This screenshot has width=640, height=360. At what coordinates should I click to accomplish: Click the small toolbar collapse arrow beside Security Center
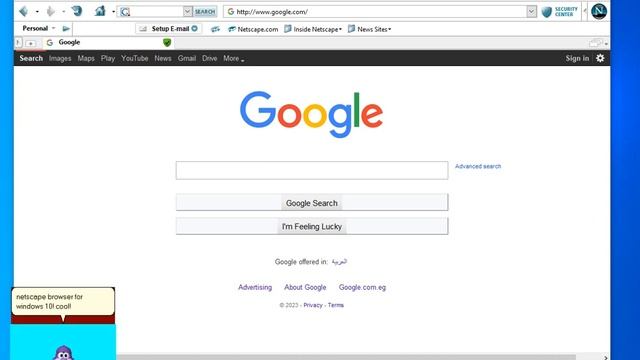click(x=585, y=11)
